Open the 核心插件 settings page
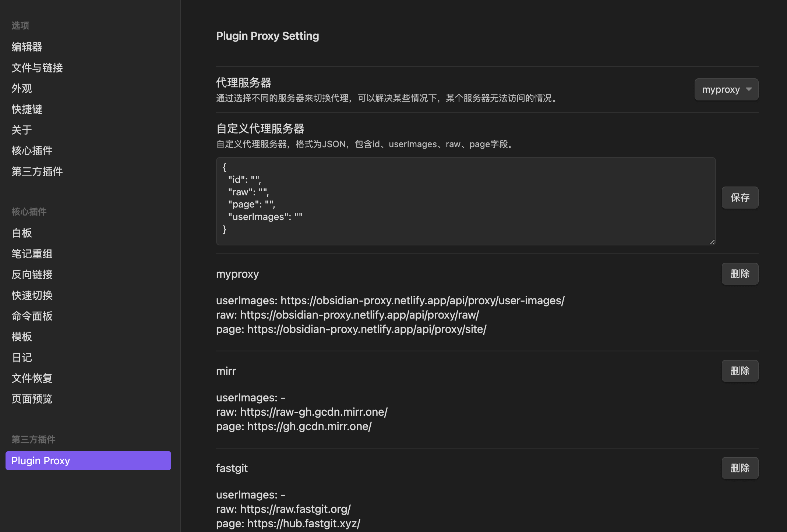 [32, 150]
